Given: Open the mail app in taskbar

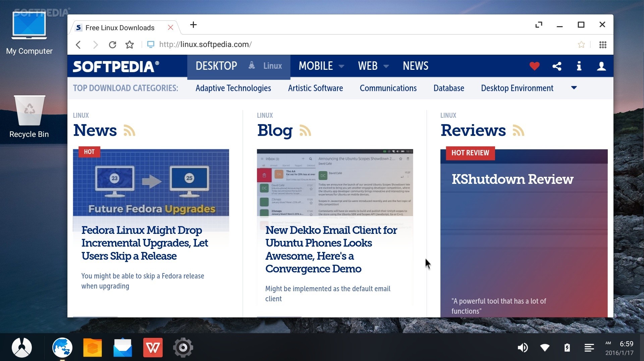Looking at the screenshot, I should (123, 347).
